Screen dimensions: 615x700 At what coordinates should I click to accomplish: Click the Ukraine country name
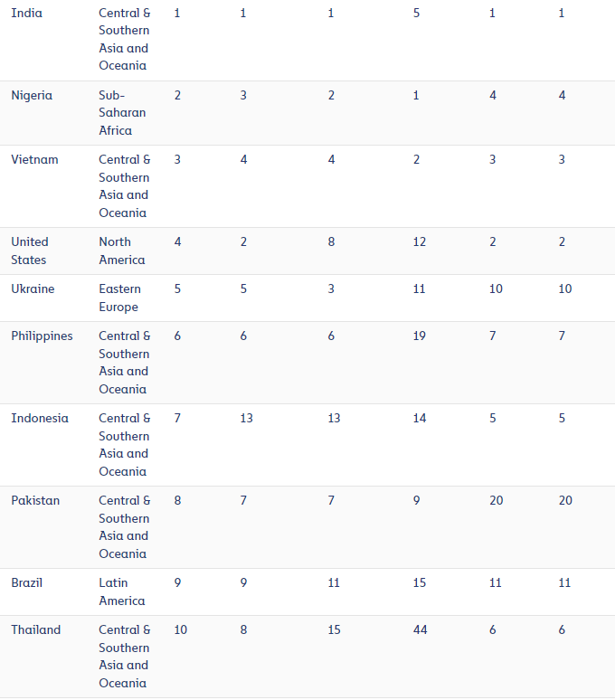(x=33, y=289)
